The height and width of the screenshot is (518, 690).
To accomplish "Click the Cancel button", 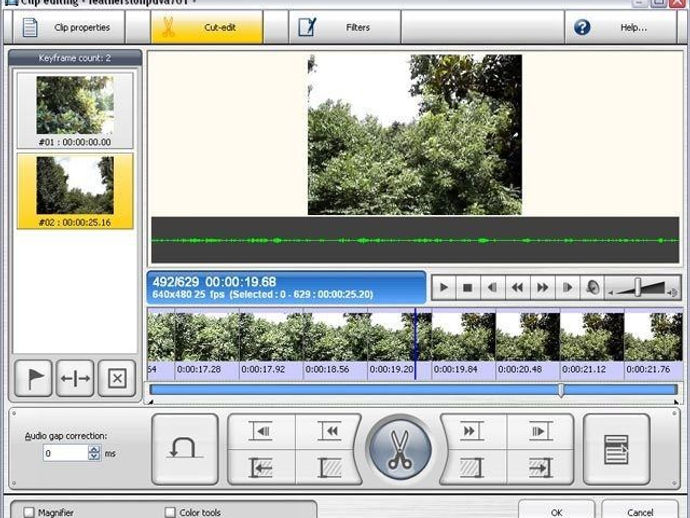I will [x=640, y=511].
